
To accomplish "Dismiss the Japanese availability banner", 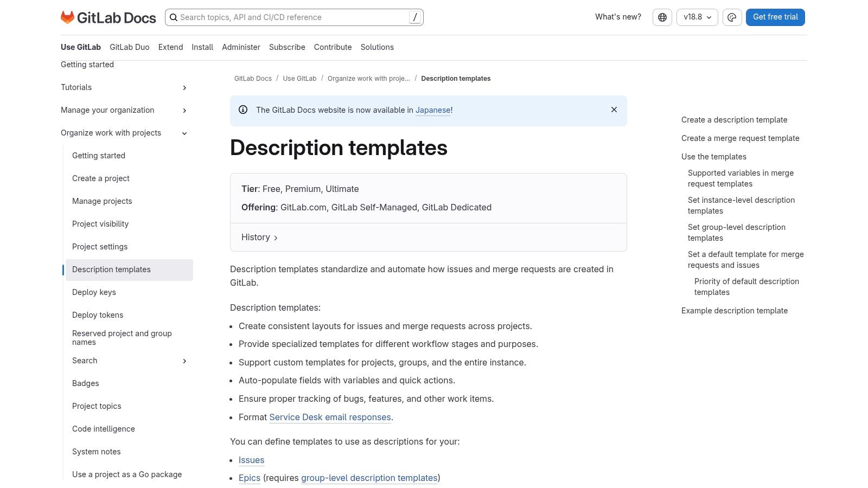I will click(x=614, y=110).
